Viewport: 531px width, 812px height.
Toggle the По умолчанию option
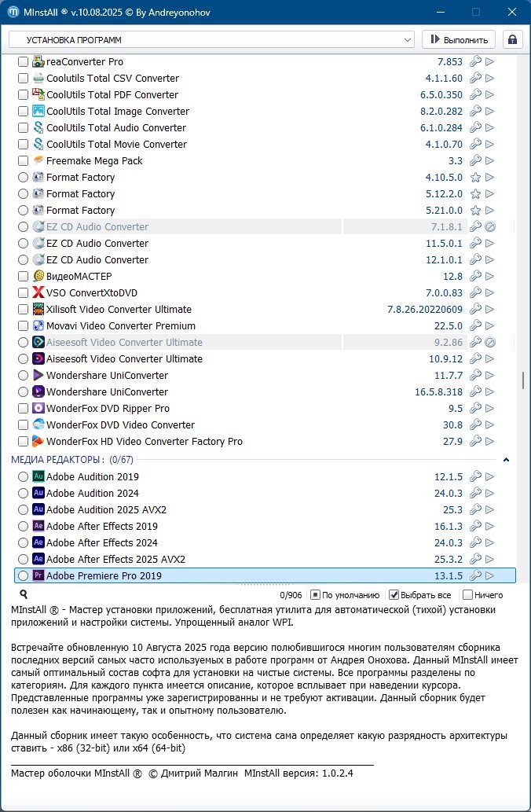(315, 595)
